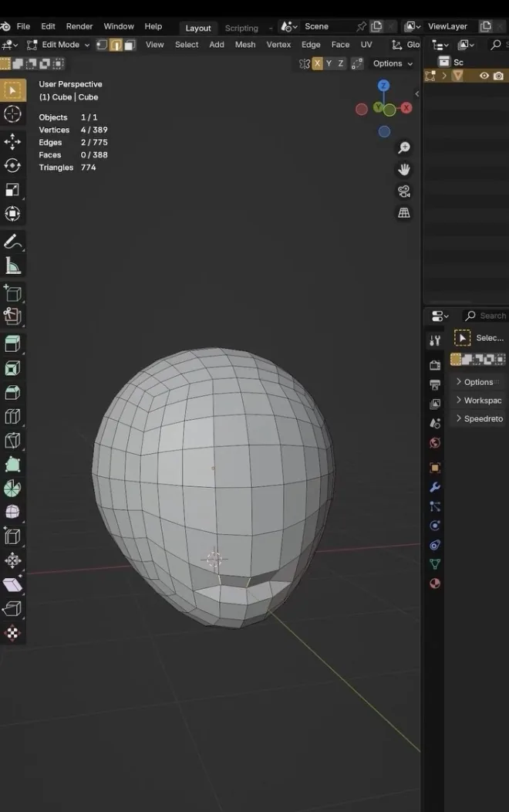The image size is (509, 812).
Task: Select the Scale tool
Action: pos(12,190)
